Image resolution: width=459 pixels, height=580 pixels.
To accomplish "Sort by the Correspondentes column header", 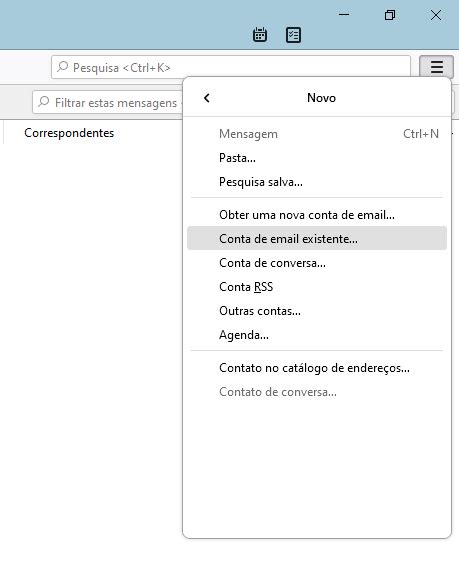I will pyautogui.click(x=69, y=133).
